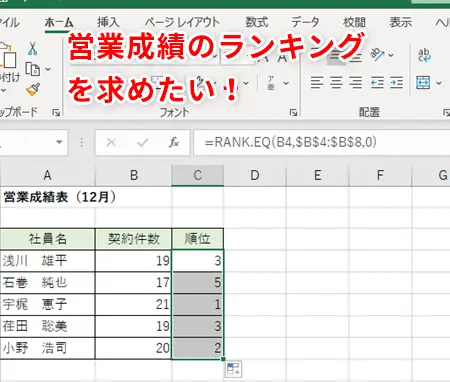
Task: Open the ホーム ribbon tab
Action: pos(59,23)
